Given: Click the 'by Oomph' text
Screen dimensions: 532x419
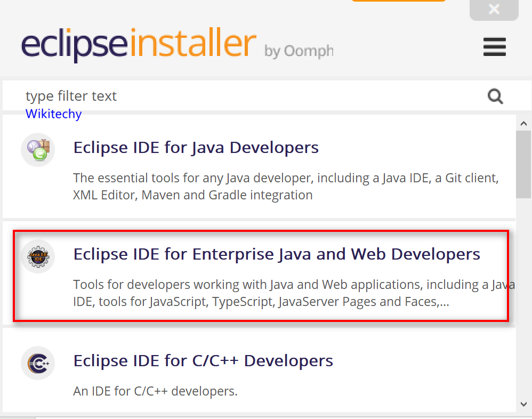Looking at the screenshot, I should (299, 51).
